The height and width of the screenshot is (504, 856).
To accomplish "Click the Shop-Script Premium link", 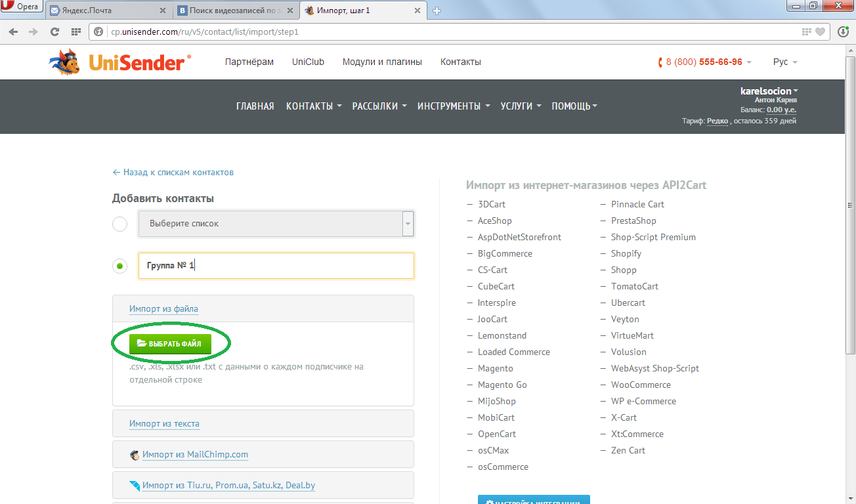I will (x=653, y=237).
